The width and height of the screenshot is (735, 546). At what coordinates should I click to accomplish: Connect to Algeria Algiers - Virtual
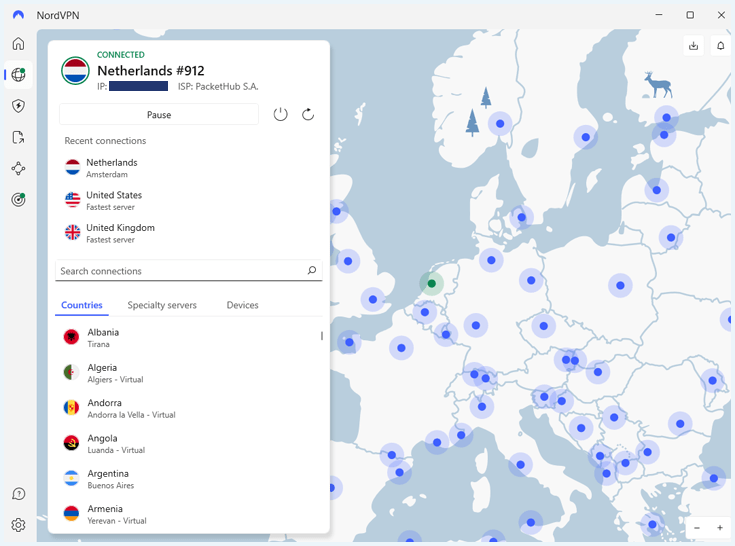188,373
